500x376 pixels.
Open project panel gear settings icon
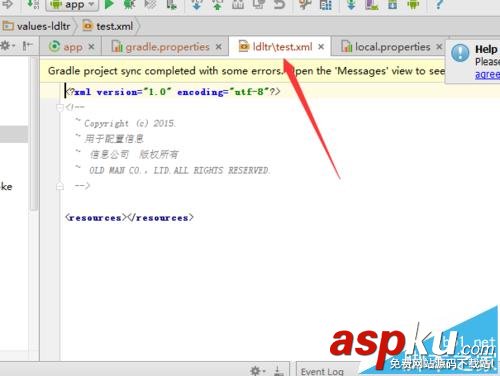tap(6, 45)
